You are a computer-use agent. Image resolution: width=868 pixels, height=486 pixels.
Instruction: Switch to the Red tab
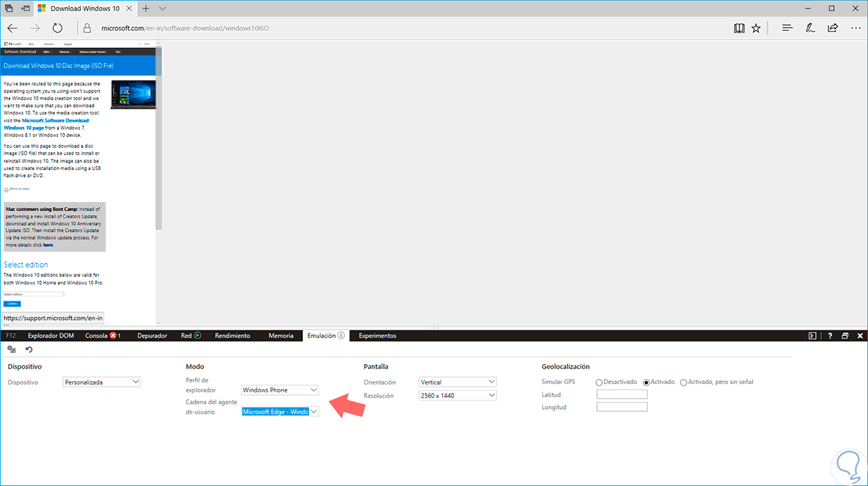(x=191, y=335)
